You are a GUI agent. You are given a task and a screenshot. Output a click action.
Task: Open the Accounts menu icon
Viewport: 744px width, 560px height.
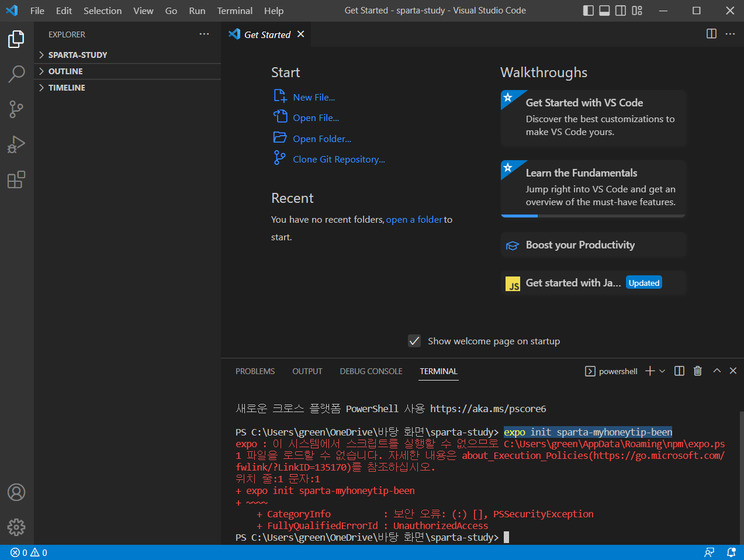click(16, 492)
